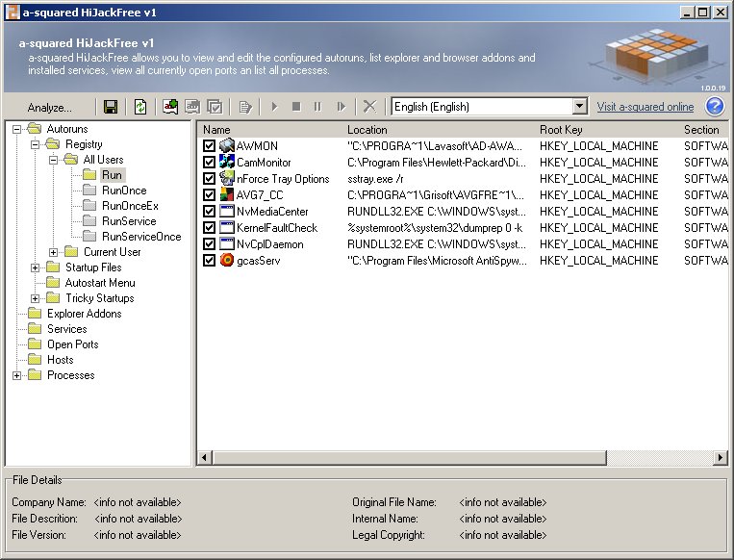Open the Visit a-squared online link

tap(645, 107)
